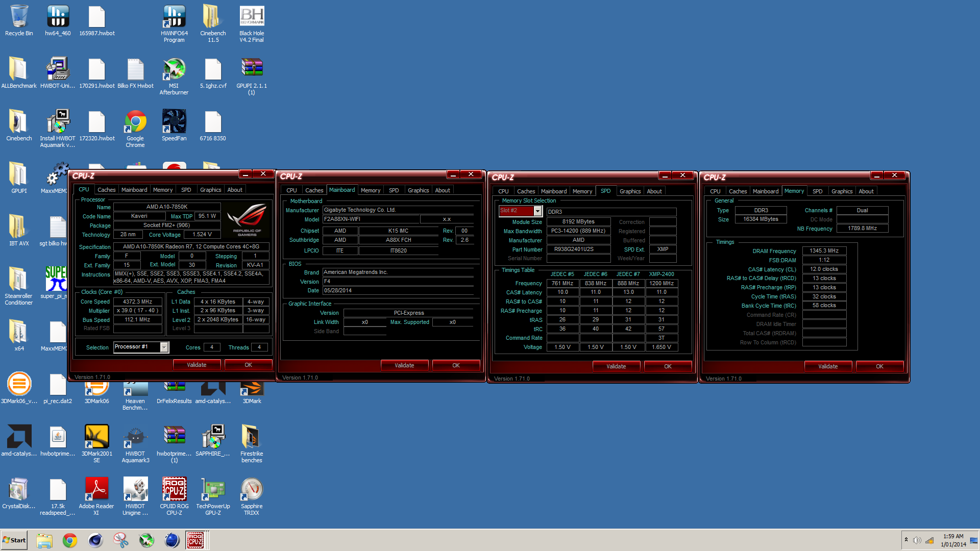Open memory Slot #2 dropdown

(x=537, y=211)
